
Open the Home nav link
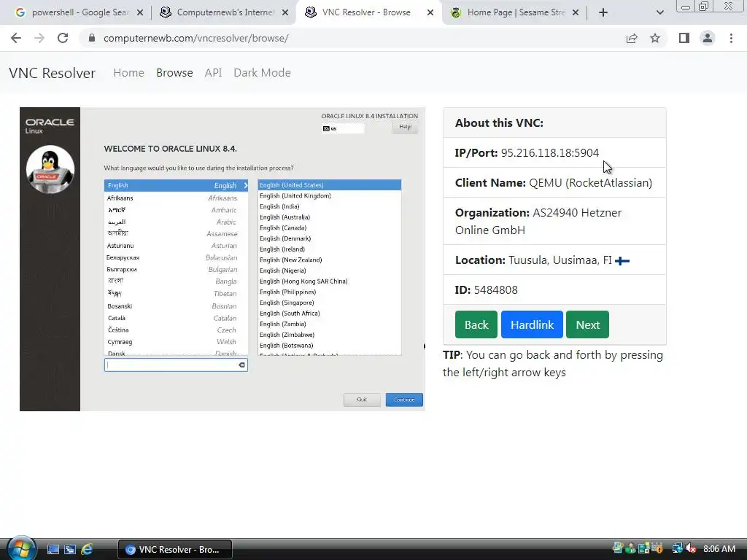click(128, 73)
